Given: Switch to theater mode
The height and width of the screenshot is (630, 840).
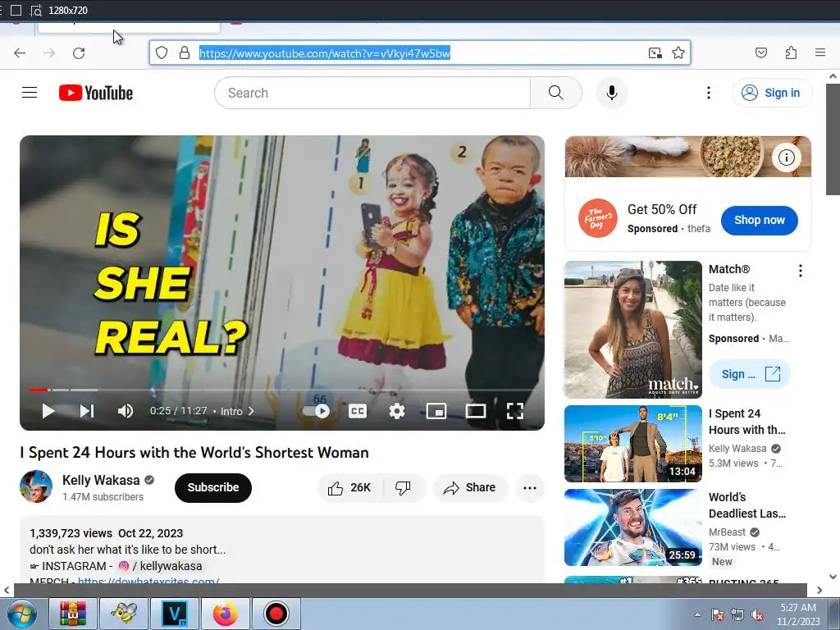Looking at the screenshot, I should tap(476, 411).
